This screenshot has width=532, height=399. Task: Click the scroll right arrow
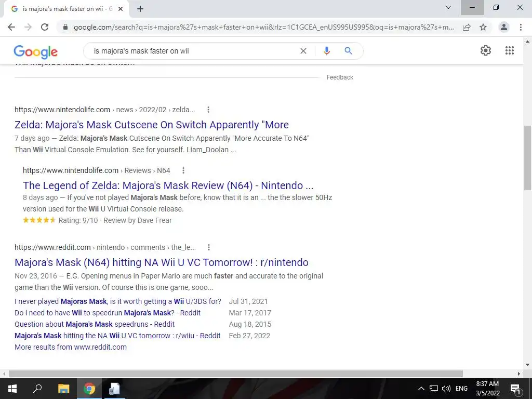point(518,374)
